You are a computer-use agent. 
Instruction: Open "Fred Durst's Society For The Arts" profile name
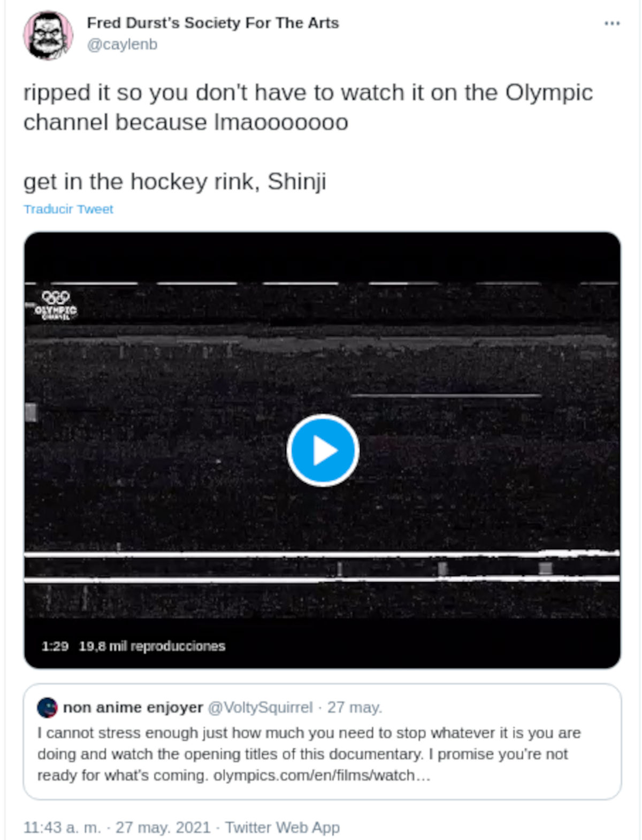tap(212, 23)
